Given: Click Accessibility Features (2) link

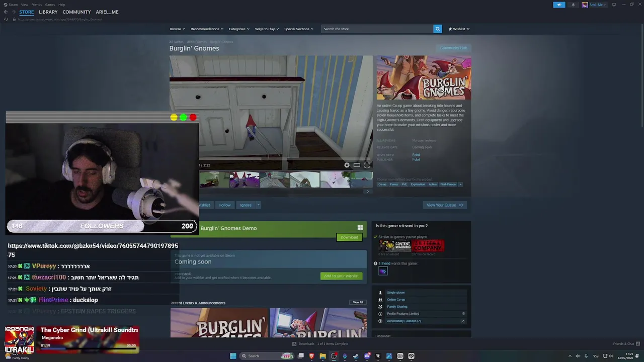Looking at the screenshot, I should click(x=404, y=321).
